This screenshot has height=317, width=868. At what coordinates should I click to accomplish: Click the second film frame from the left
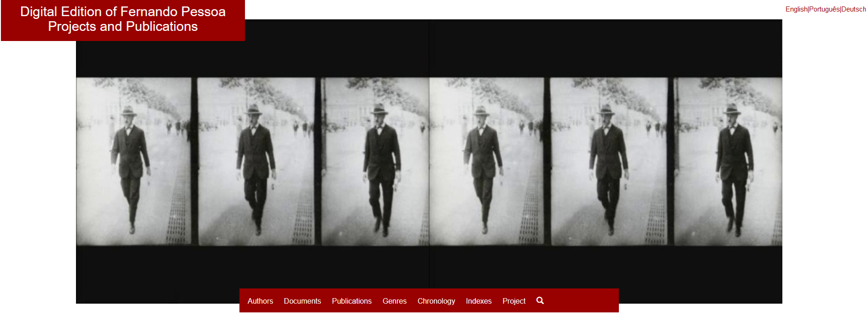pos(256,161)
